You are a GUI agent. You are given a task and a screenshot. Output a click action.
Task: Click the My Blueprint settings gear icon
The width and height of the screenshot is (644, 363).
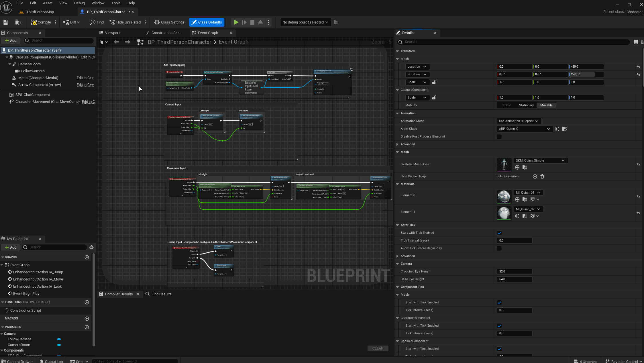(x=91, y=247)
